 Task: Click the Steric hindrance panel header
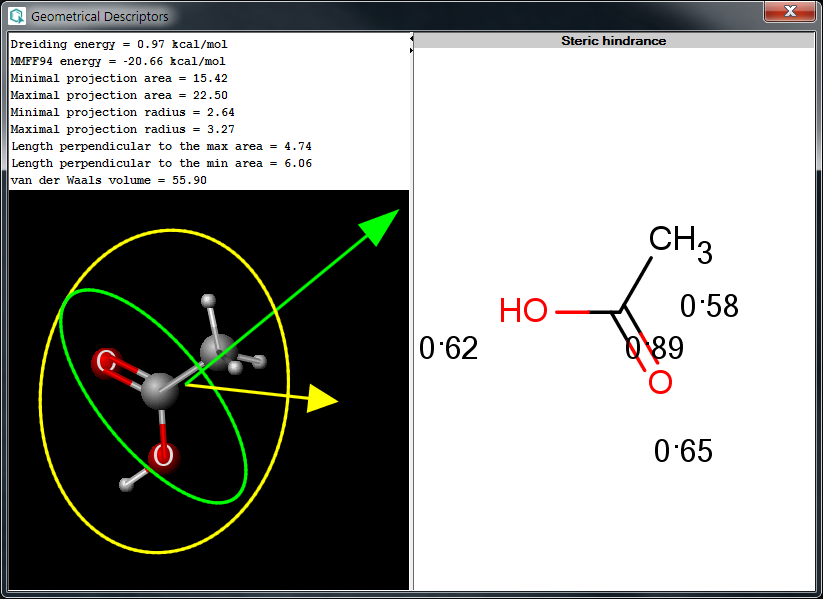click(613, 41)
